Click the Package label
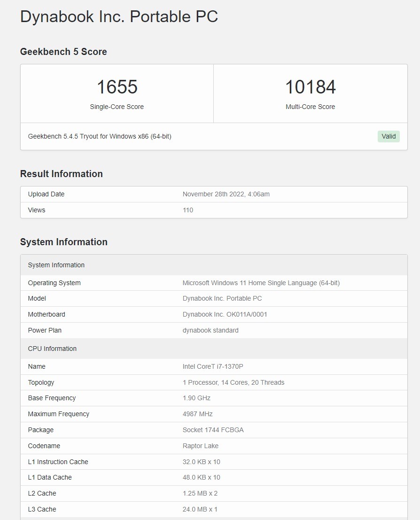This screenshot has height=520, width=420. coord(40,430)
